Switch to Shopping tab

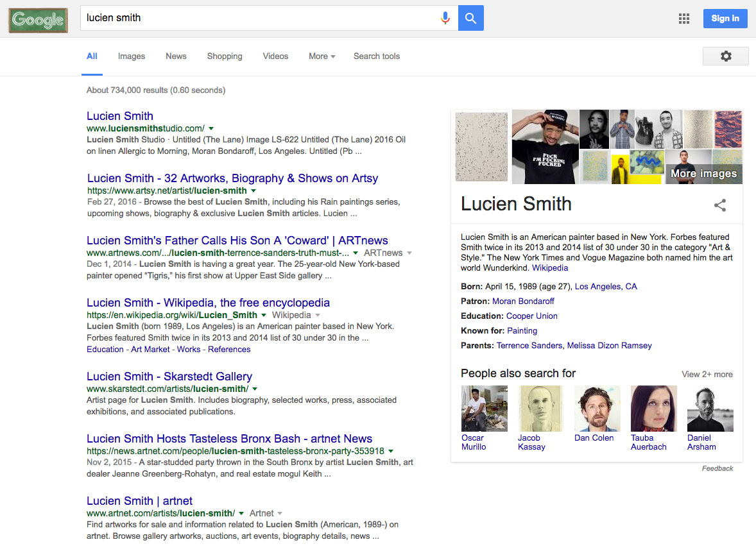pos(225,56)
